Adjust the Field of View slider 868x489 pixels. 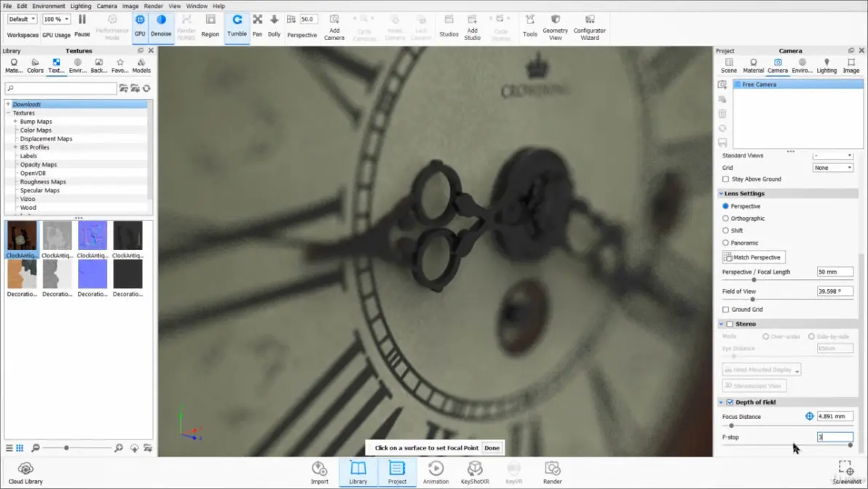tap(752, 300)
